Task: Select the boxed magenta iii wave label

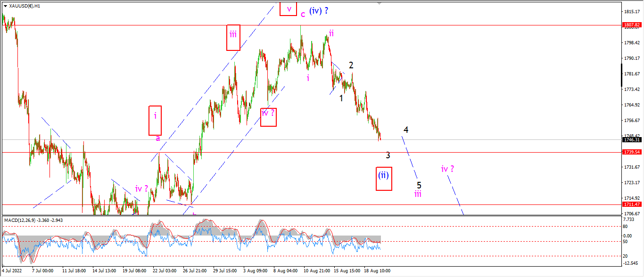Action: tap(233, 37)
